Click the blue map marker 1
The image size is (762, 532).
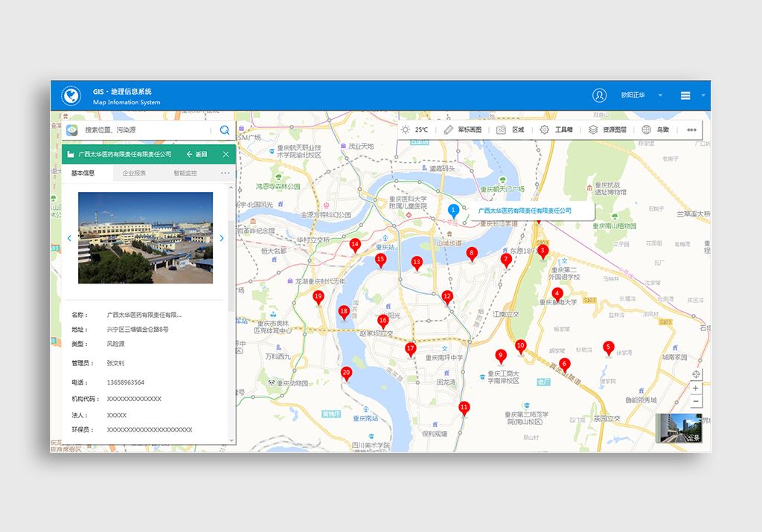[x=453, y=211]
